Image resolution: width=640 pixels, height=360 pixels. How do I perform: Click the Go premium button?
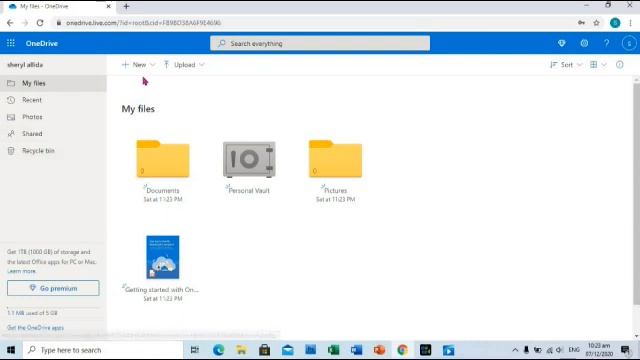click(53, 288)
